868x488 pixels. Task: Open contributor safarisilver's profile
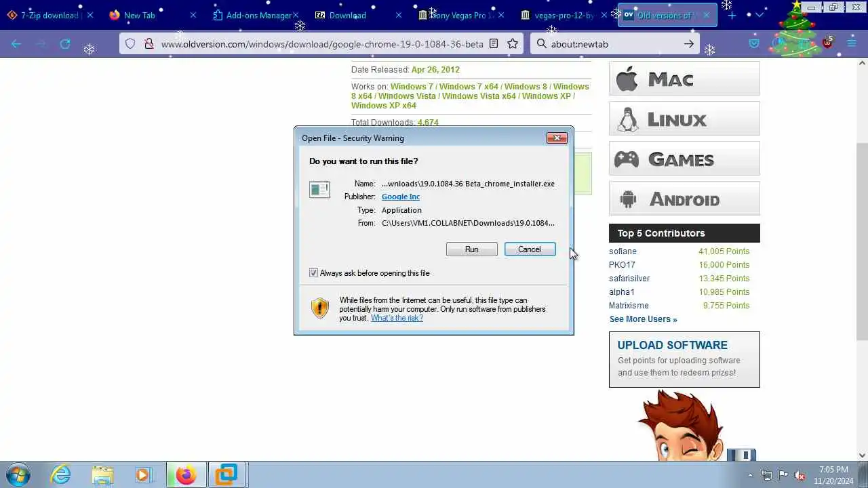[x=629, y=279]
